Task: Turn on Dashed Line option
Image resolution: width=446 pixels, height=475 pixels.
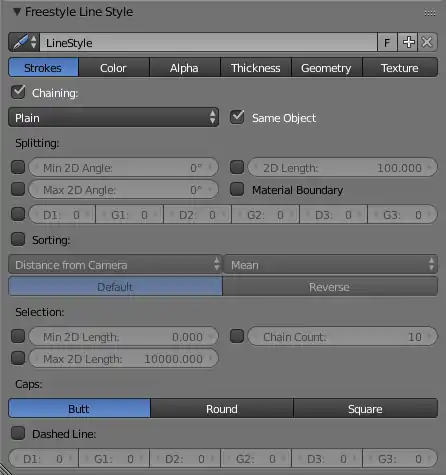Action: 18,433
